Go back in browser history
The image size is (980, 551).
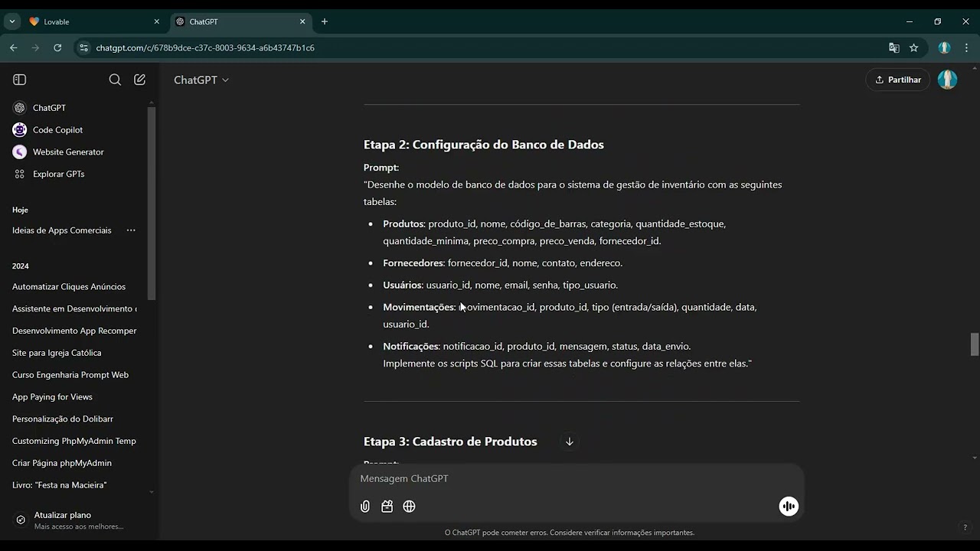14,47
